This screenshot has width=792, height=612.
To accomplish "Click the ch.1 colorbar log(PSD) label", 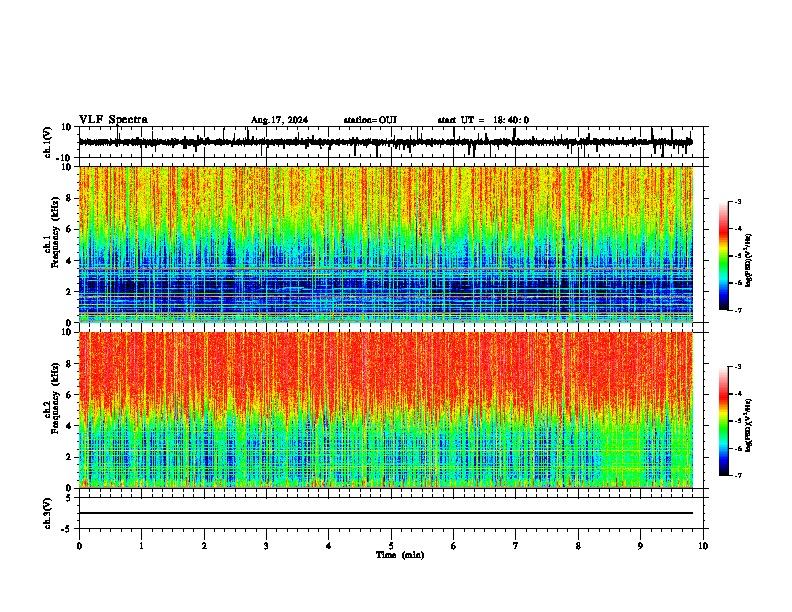I will click(x=748, y=261).
